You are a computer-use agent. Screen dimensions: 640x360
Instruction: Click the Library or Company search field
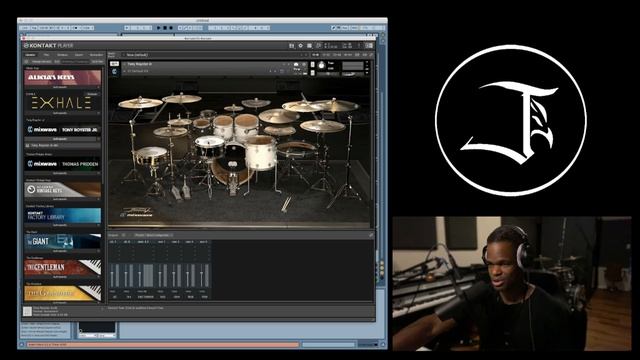tap(76, 62)
